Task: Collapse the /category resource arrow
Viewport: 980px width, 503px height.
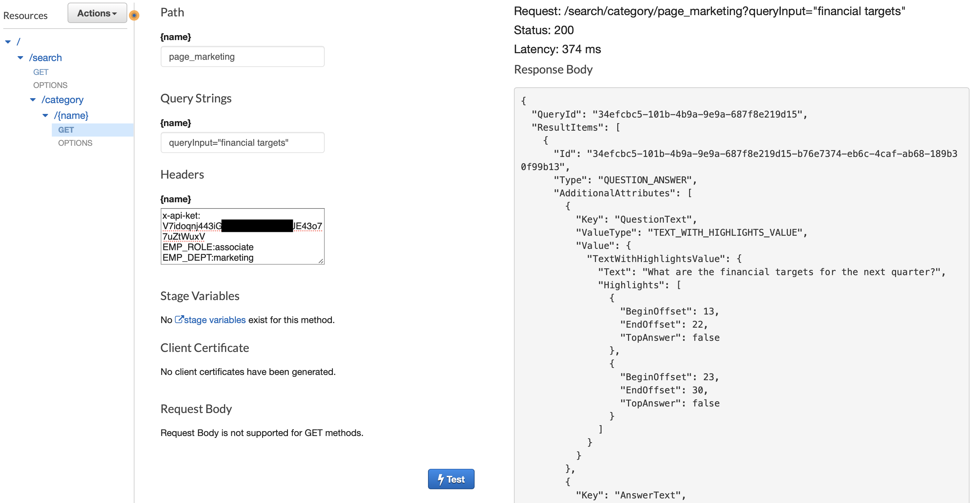Action: (x=33, y=100)
